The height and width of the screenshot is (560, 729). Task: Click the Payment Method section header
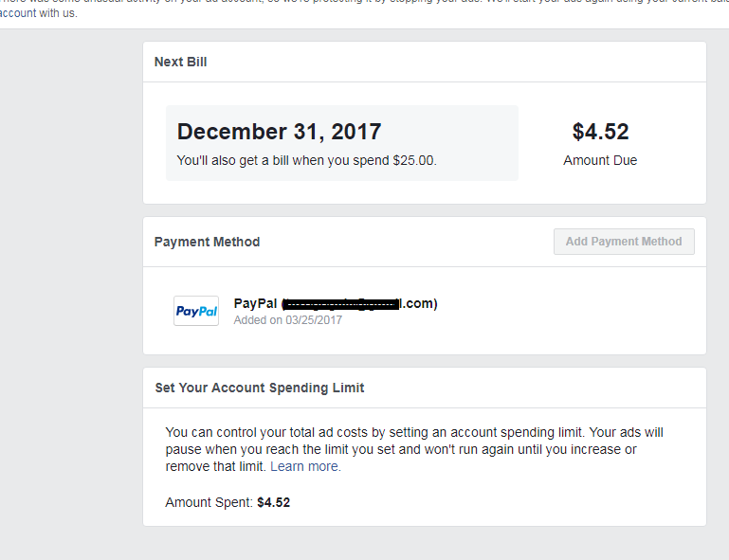[207, 242]
